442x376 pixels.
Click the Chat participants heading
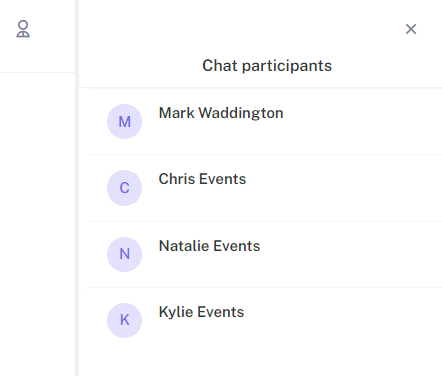267,66
